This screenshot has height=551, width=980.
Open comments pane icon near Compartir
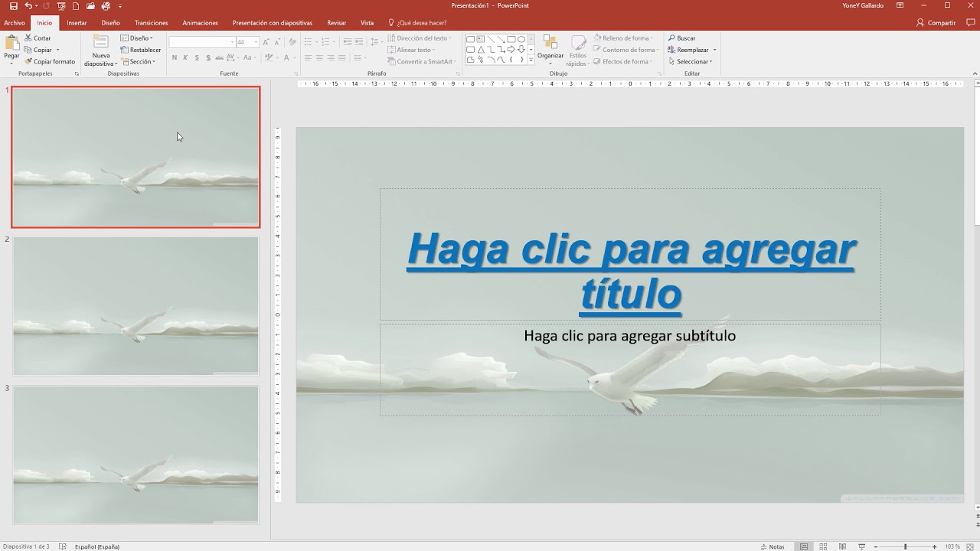[971, 23]
